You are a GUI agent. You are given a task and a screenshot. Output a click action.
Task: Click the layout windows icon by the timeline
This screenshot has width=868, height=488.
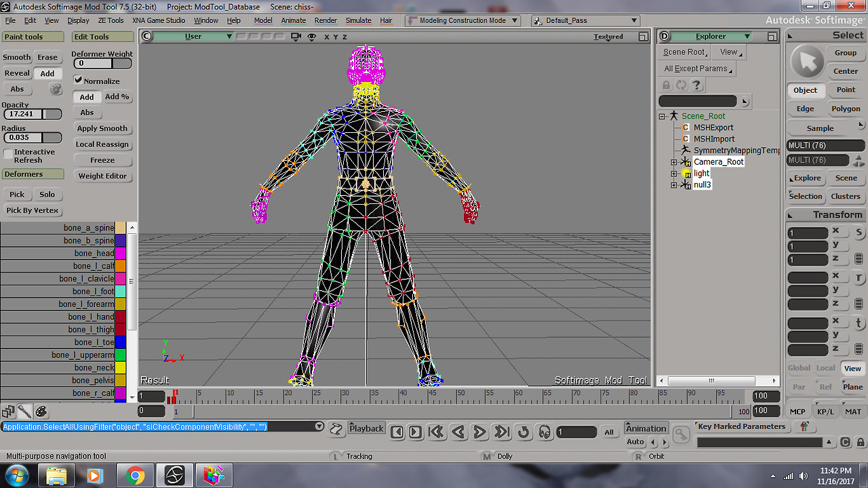8,411
